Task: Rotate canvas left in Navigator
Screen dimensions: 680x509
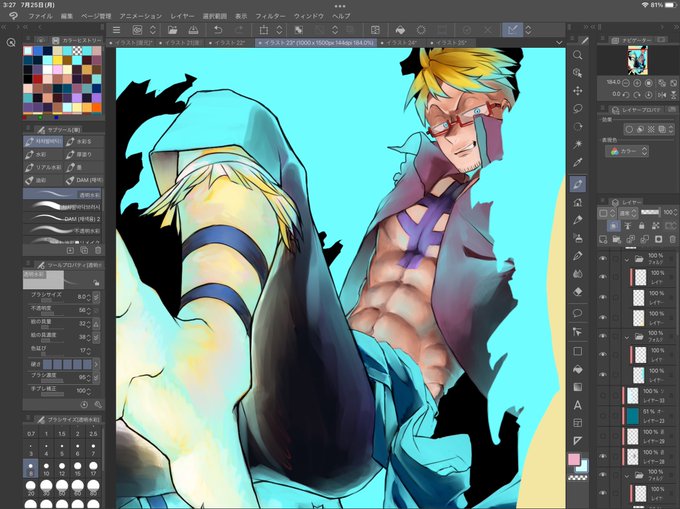Action: point(625,94)
